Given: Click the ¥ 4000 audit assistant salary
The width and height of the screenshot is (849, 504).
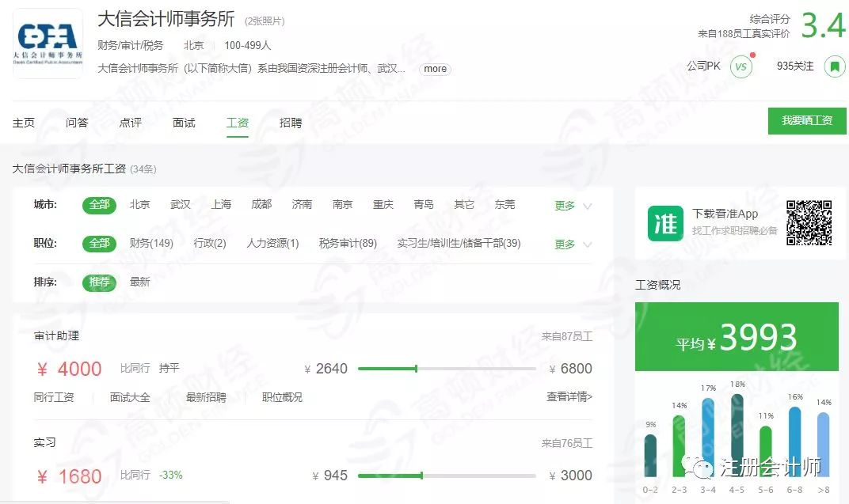Looking at the screenshot, I should click(x=69, y=369).
